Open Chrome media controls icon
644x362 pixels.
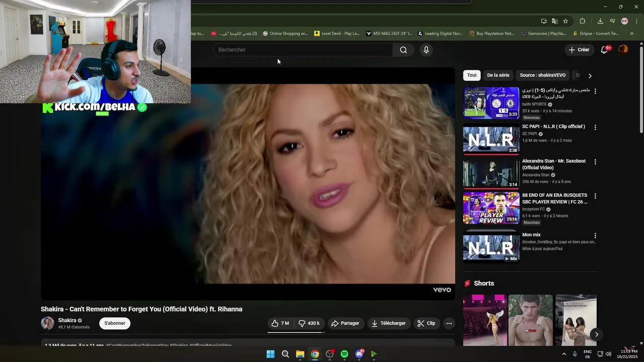(x=612, y=21)
